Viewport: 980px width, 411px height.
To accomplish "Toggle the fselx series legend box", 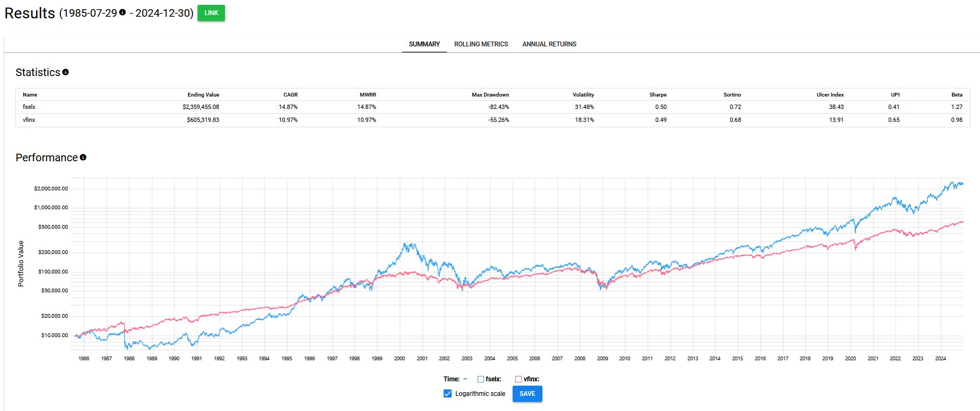I will pos(481,379).
